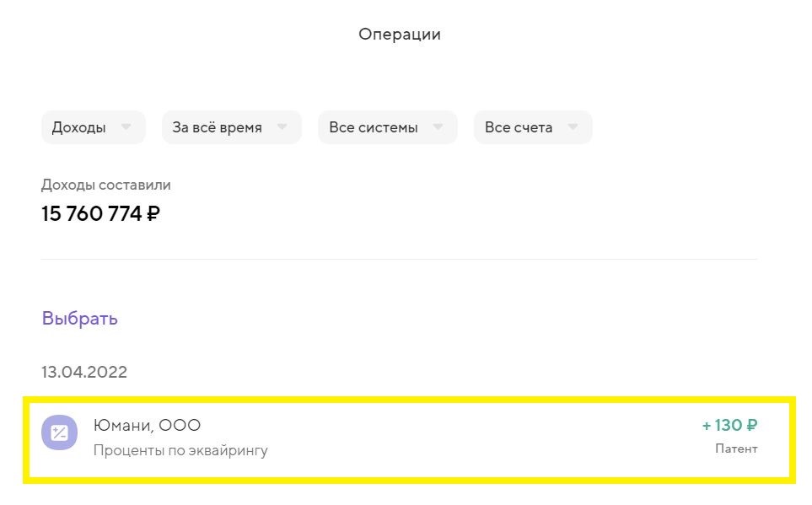Click the Юмани transaction logo icon
Screen dimensions: 812x505
pyautogui.click(x=60, y=432)
